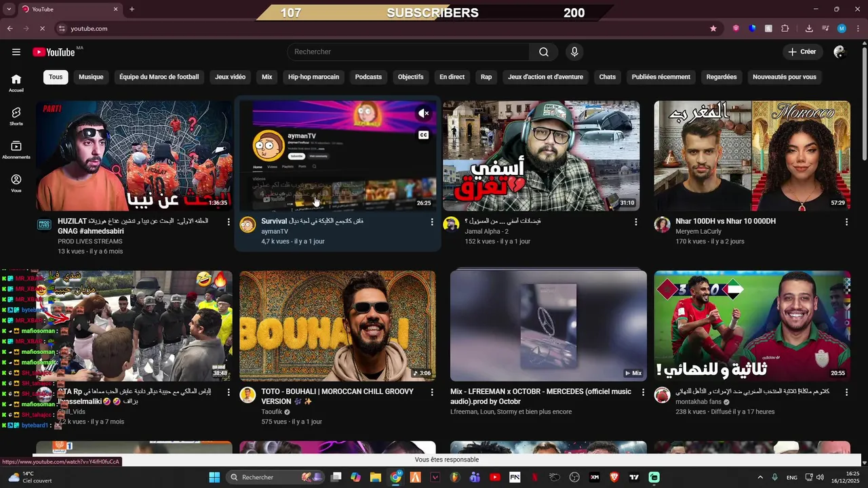
Task: Select the Musique filter chip
Action: 91,77
